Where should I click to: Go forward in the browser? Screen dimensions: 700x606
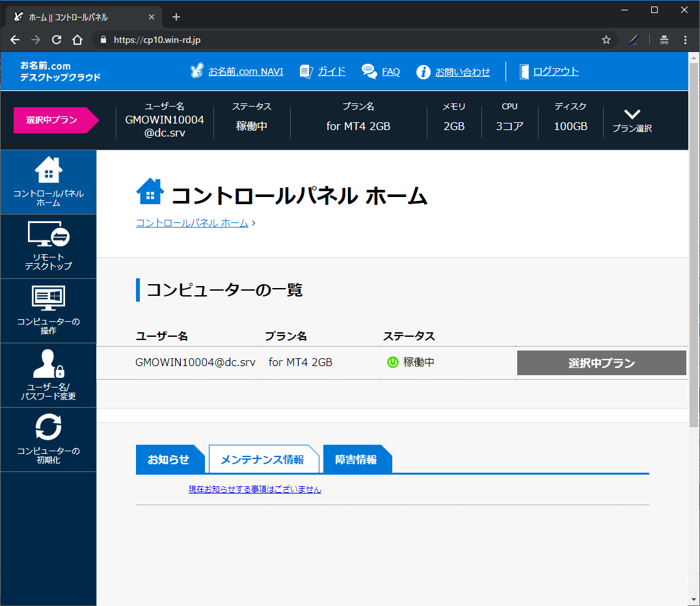click(x=36, y=40)
